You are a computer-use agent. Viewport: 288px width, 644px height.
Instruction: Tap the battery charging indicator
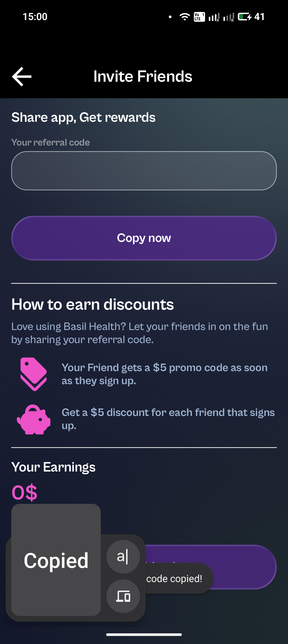coord(245,17)
